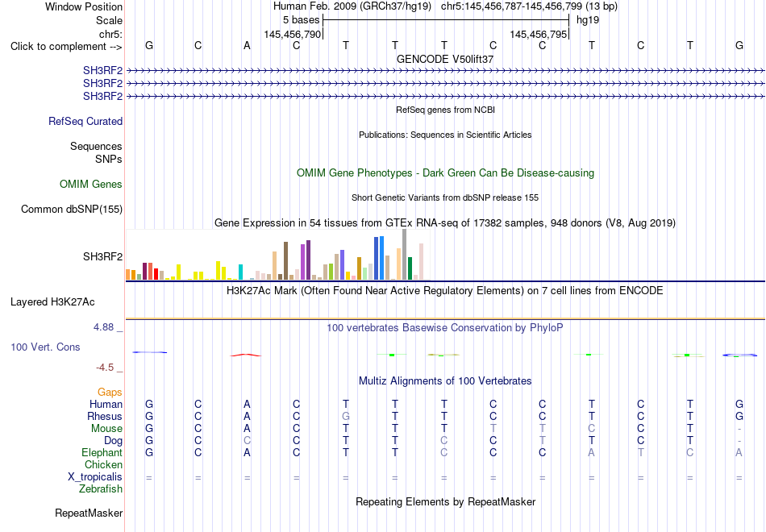Click the '5 bases' scale label
Viewport: 766px width, 532px height.
[301, 20]
